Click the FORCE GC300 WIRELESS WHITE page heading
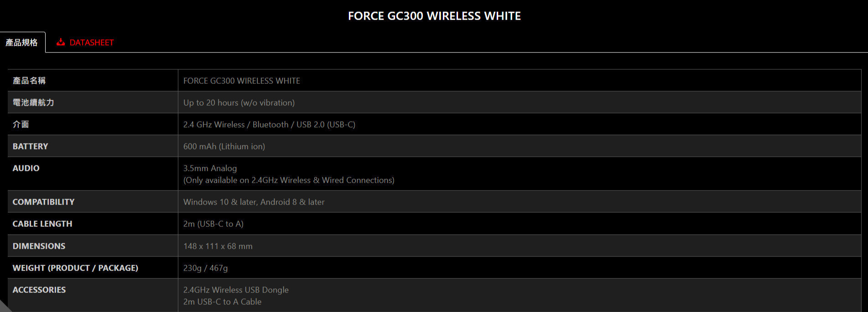 (434, 16)
